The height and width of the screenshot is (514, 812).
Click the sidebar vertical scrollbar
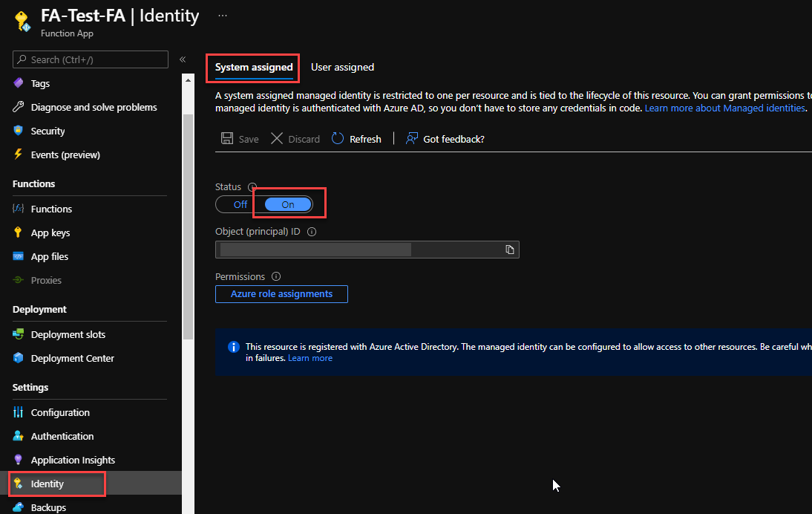[188, 223]
